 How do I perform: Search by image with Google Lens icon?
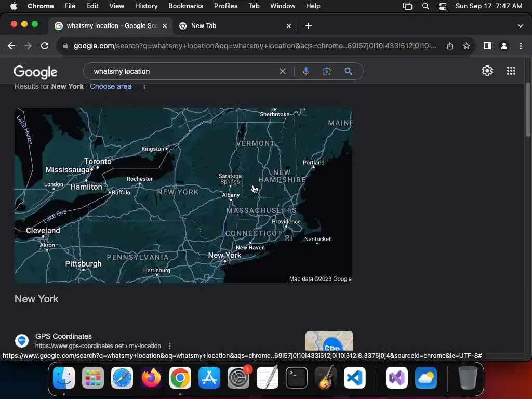pos(327,71)
